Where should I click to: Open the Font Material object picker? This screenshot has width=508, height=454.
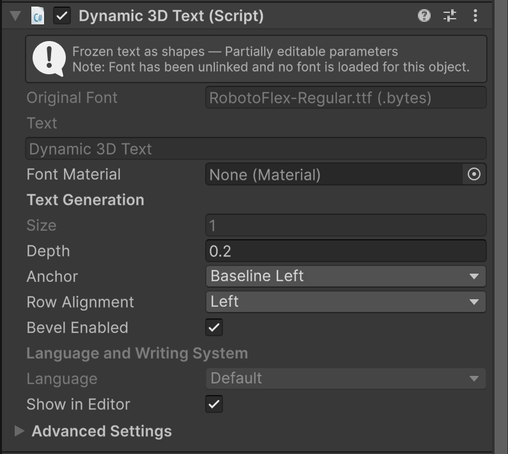(x=474, y=174)
